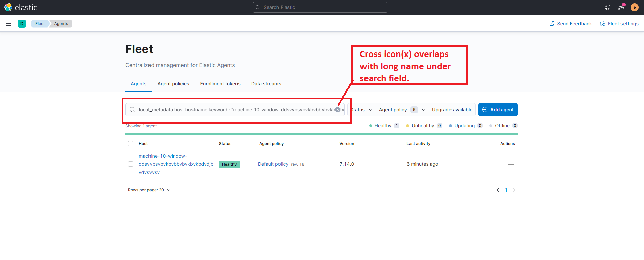Click the Agent policy column header
The width and height of the screenshot is (644, 260).
click(x=271, y=144)
